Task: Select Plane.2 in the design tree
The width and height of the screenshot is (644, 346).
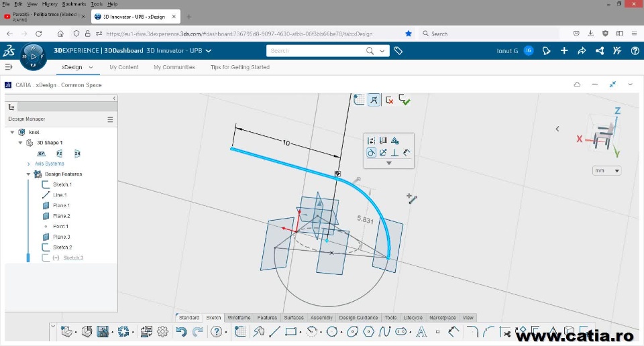Action: (x=61, y=216)
